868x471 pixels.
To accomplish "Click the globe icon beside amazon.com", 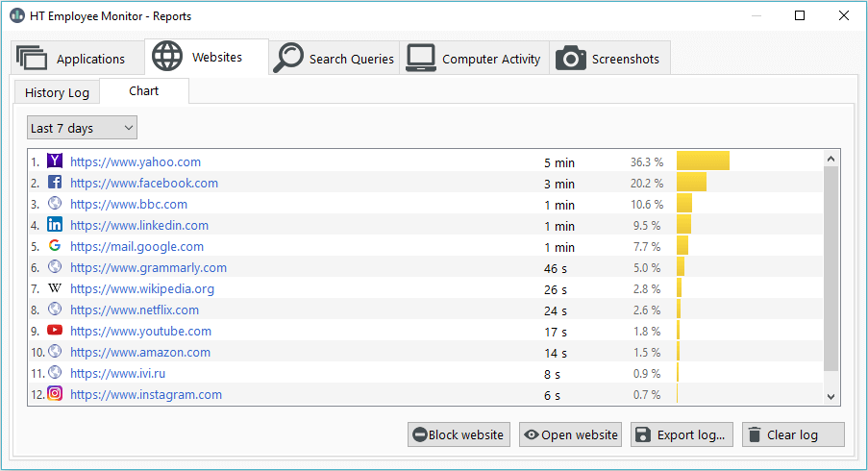I will click(x=54, y=351).
